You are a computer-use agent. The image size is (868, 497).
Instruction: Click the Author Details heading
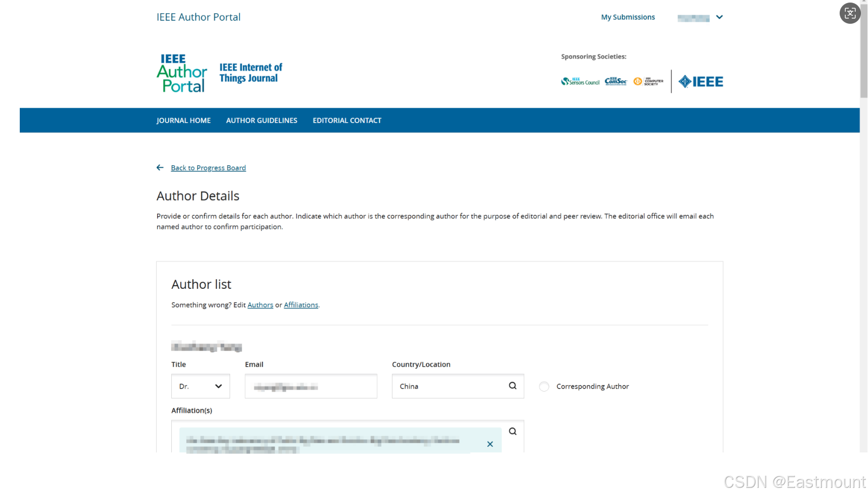(x=198, y=196)
